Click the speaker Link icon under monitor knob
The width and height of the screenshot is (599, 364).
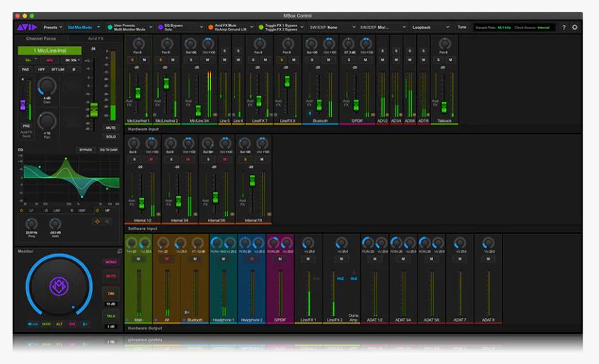click(33, 324)
